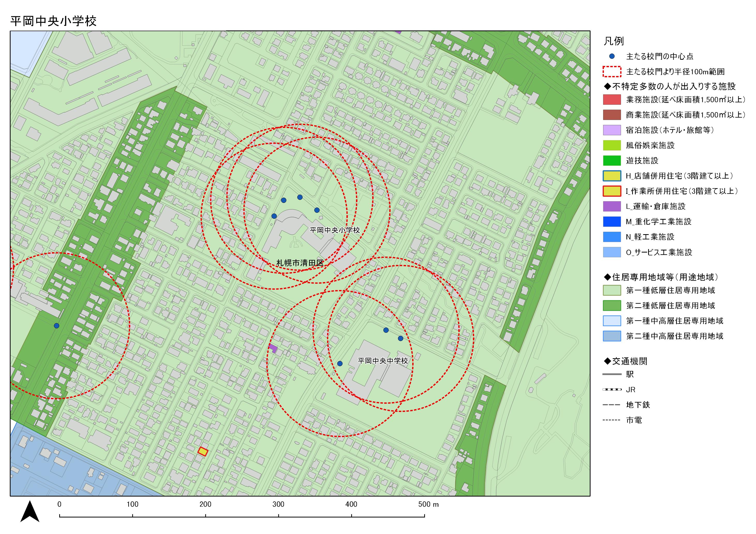Click the 300 scale bar label
The height and width of the screenshot is (534, 756).
(279, 504)
